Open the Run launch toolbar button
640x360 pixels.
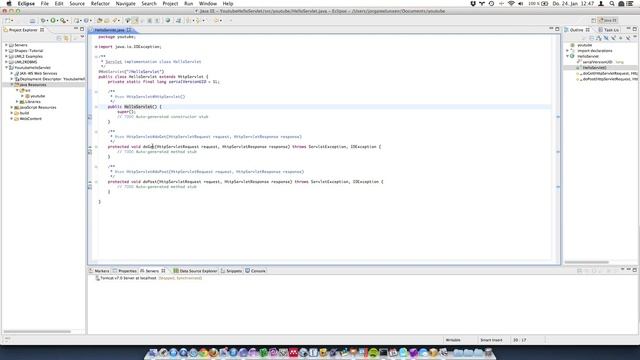(53, 20)
